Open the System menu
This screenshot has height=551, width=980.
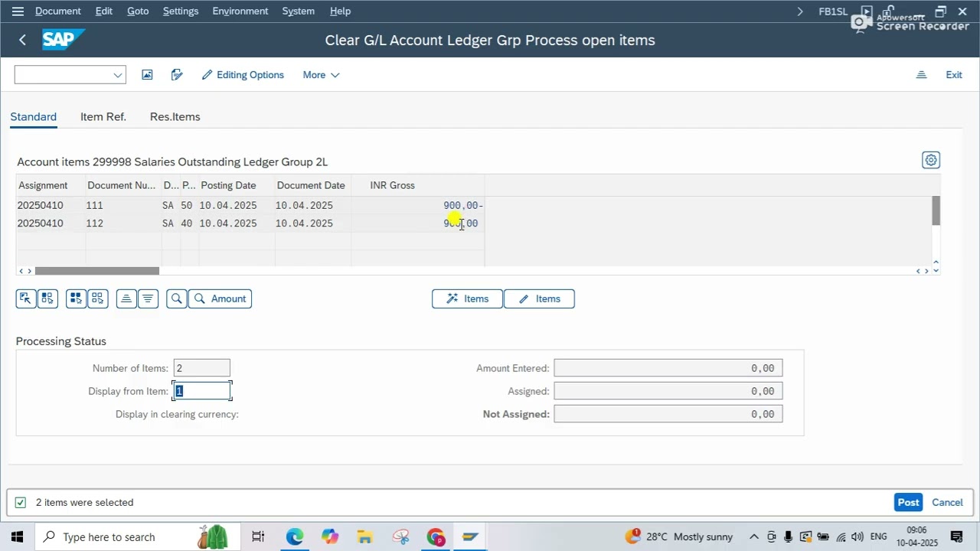click(x=299, y=11)
